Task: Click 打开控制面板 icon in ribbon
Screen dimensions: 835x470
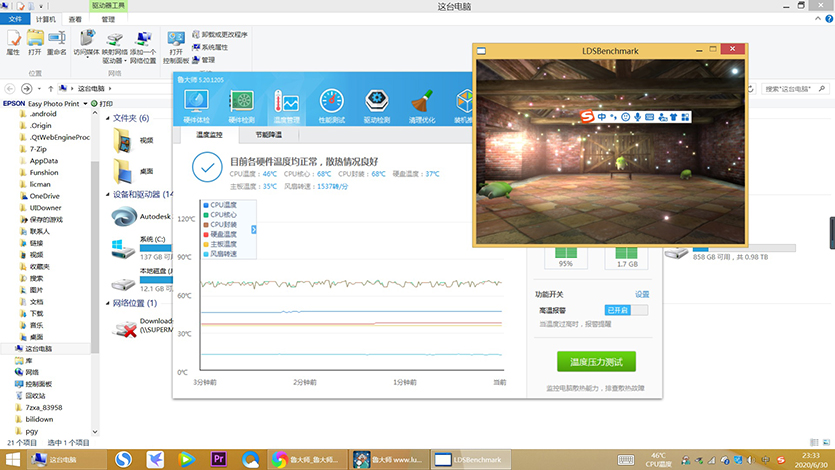Action: (176, 47)
